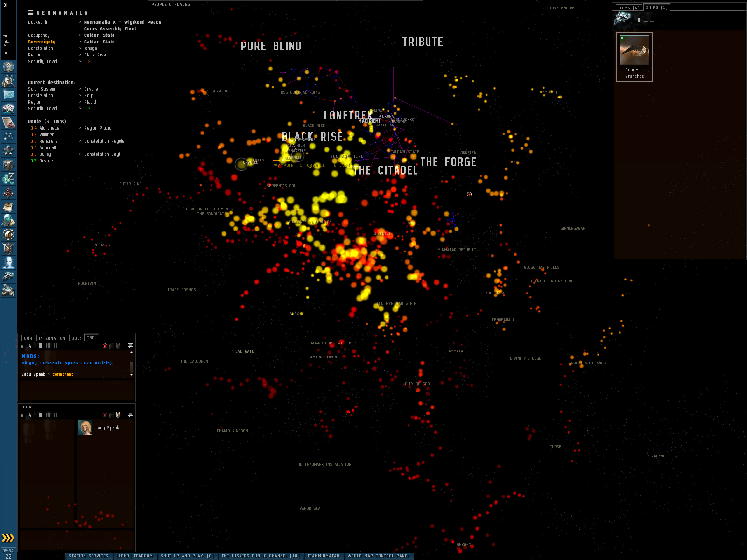Screen dimensions: 747x560
Task: Open The Tuskers Public Channel button
Action: 261,556
